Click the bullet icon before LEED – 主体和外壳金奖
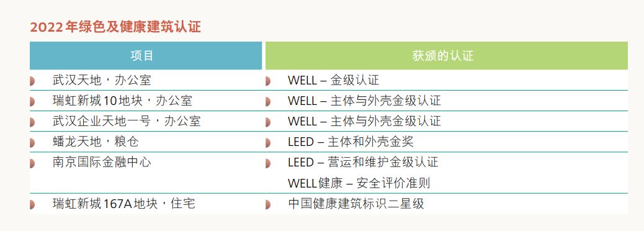 click(x=268, y=143)
